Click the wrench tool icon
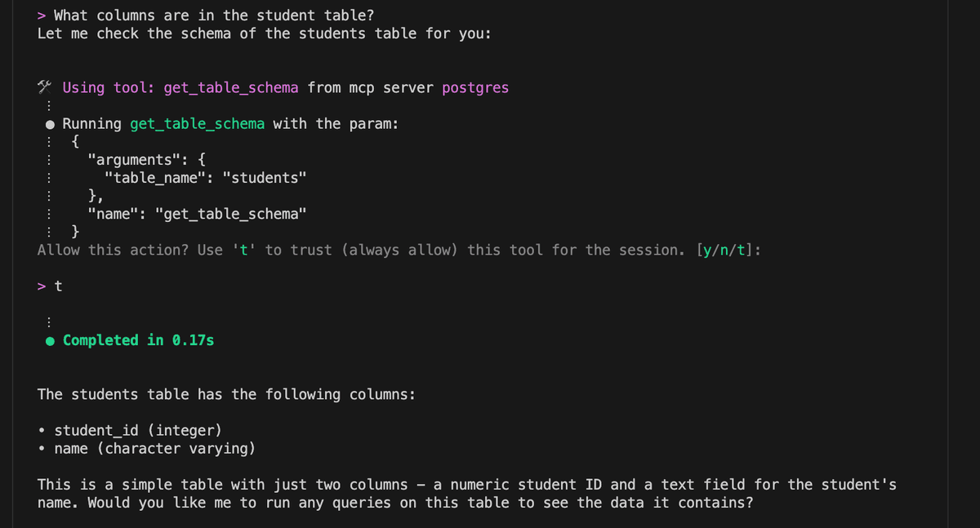 [45, 87]
